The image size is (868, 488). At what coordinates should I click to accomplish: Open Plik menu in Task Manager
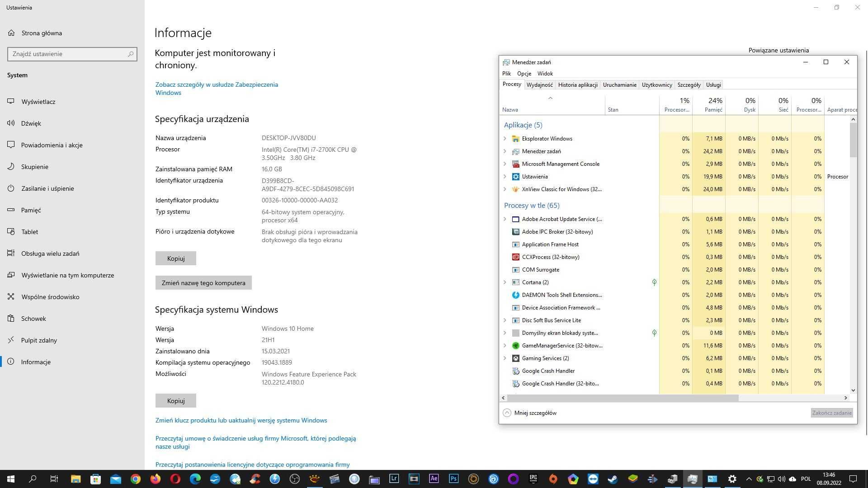tap(506, 74)
